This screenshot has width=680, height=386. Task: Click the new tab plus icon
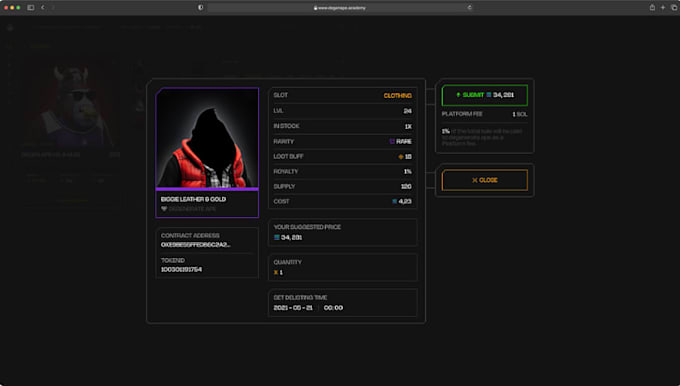click(x=663, y=7)
